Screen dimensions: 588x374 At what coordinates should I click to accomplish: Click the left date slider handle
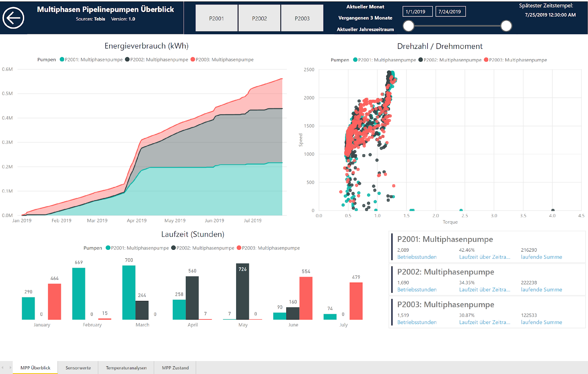click(409, 26)
